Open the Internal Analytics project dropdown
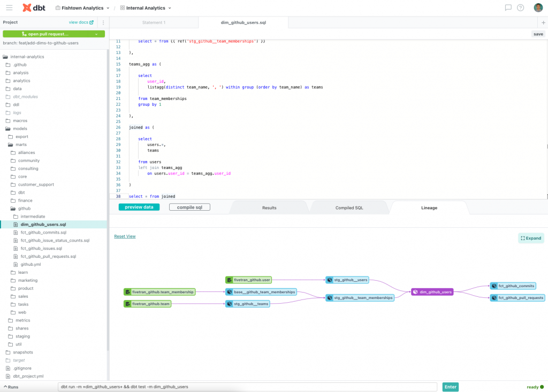Image resolution: width=548 pixels, height=392 pixels. (146, 8)
